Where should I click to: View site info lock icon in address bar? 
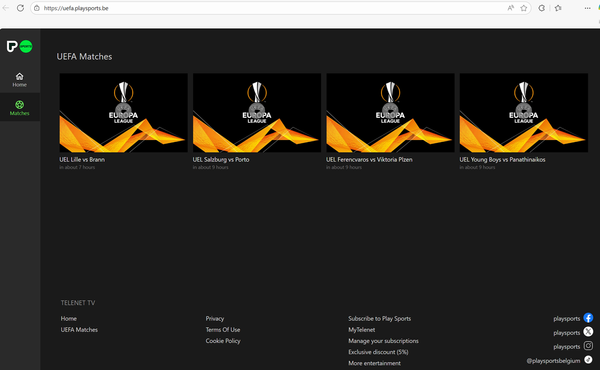click(x=37, y=8)
